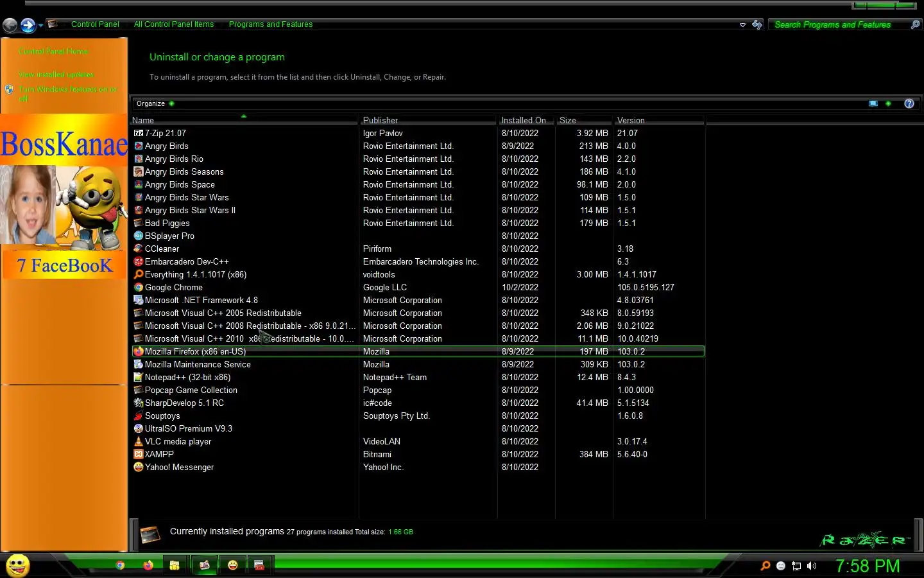Click the search magnifier icon

click(x=915, y=24)
